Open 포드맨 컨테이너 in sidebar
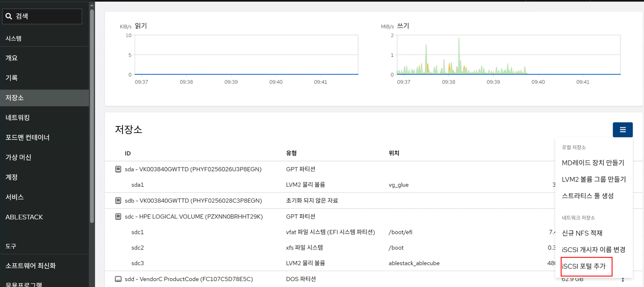This screenshot has height=287, width=644. (27, 137)
